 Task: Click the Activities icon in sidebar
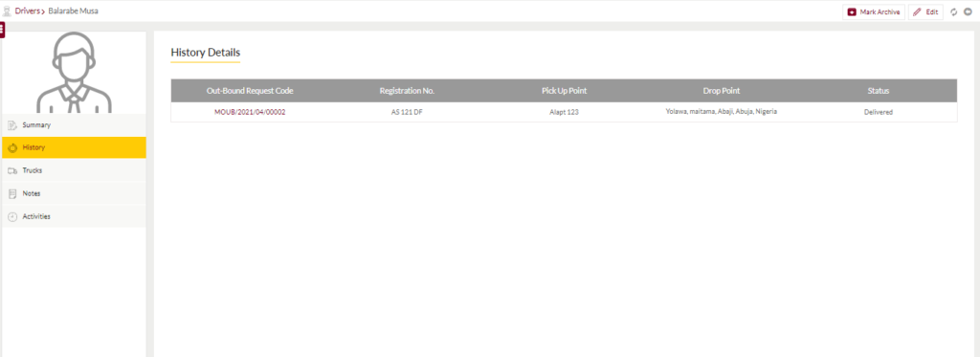tap(11, 217)
